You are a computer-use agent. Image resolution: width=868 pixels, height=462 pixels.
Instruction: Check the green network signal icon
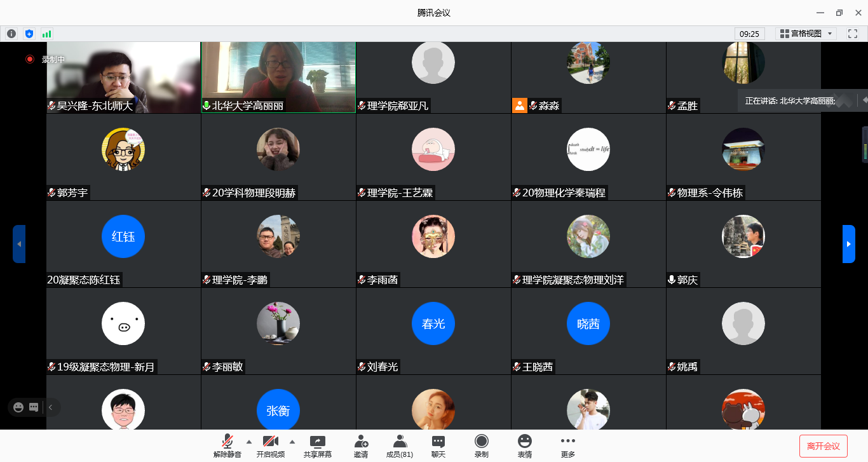click(46, 34)
